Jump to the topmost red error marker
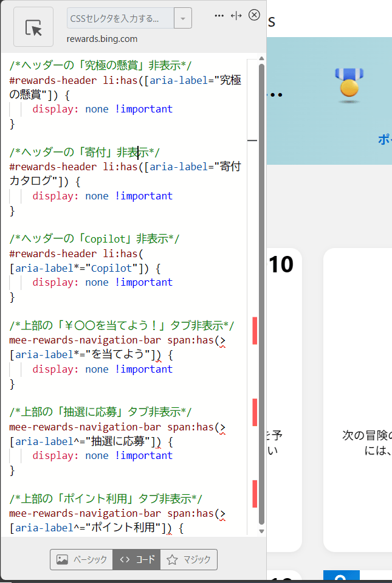Screen dimensions: 392x583 [x=255, y=331]
